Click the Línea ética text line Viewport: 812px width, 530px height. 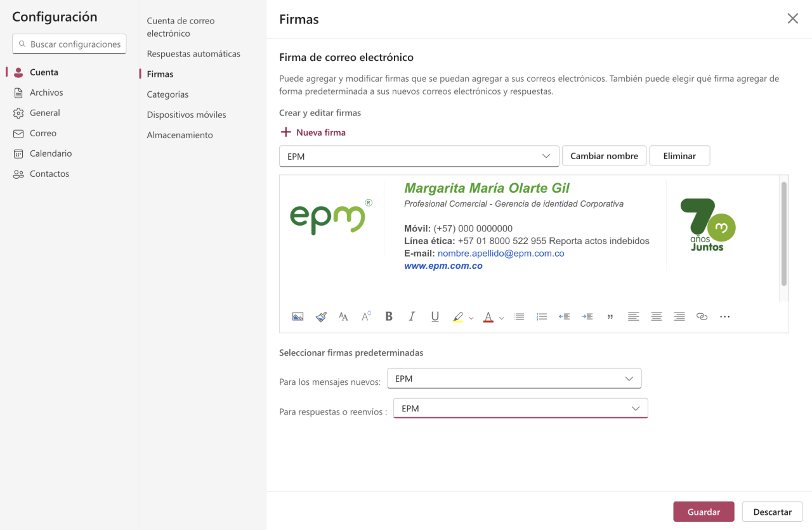coord(527,242)
